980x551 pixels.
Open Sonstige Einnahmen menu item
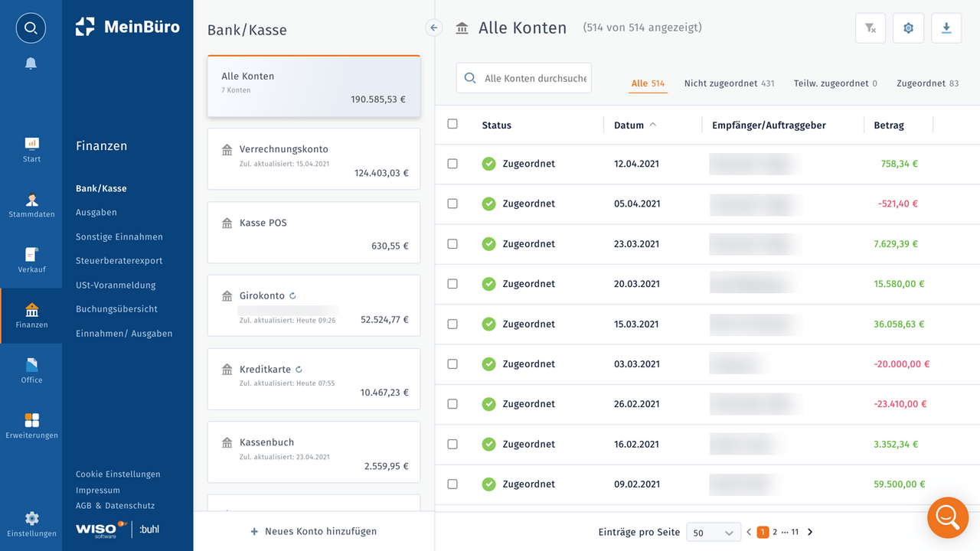click(x=119, y=237)
